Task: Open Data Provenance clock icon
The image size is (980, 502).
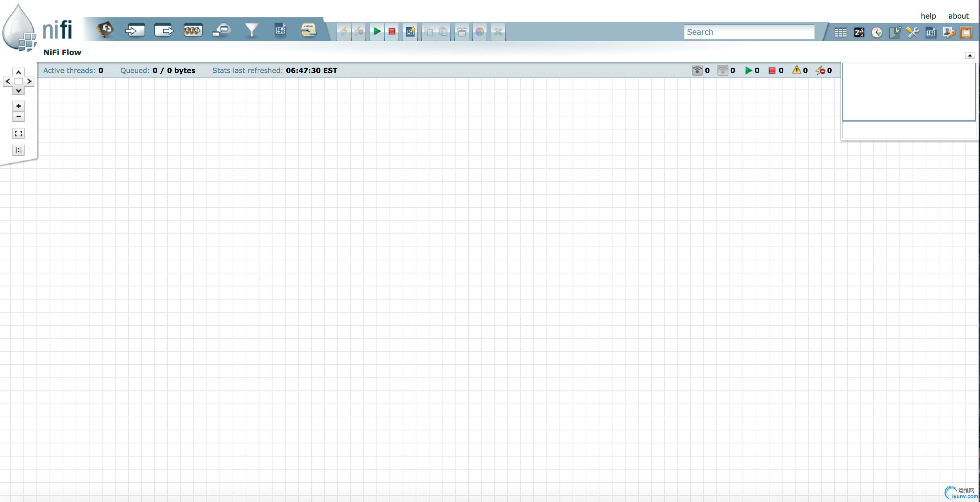Action: pos(876,32)
